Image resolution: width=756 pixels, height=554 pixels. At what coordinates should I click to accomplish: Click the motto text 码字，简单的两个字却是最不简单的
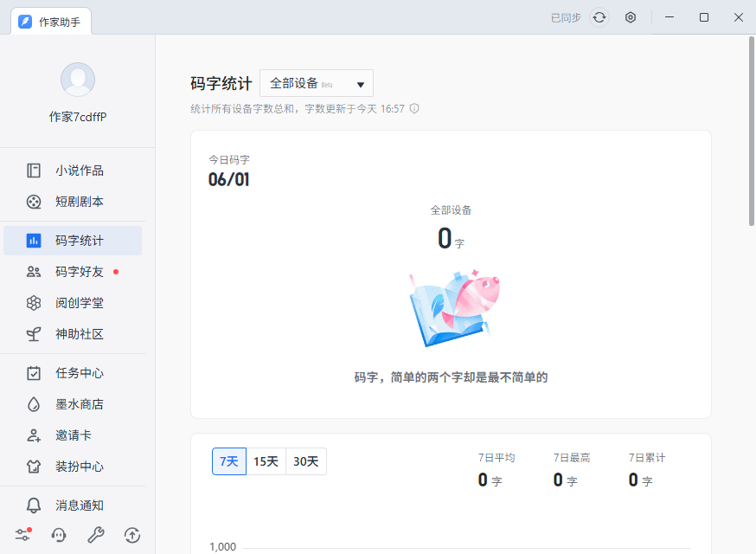(x=452, y=377)
